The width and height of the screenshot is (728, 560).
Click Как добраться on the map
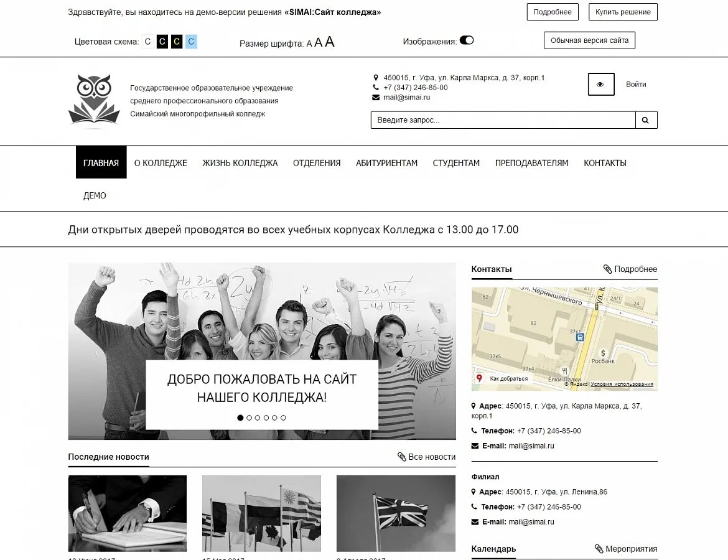click(509, 378)
